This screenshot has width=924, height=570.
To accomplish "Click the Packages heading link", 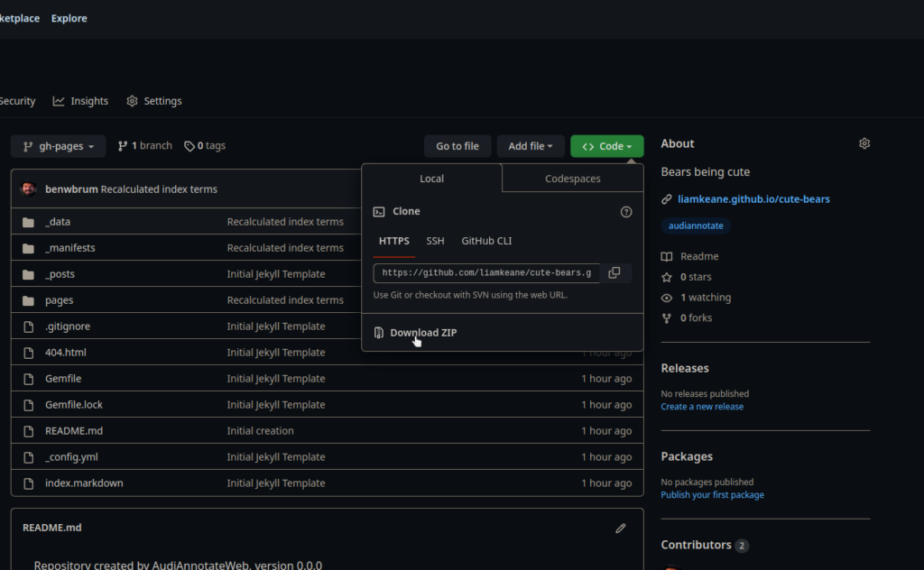I will point(687,456).
